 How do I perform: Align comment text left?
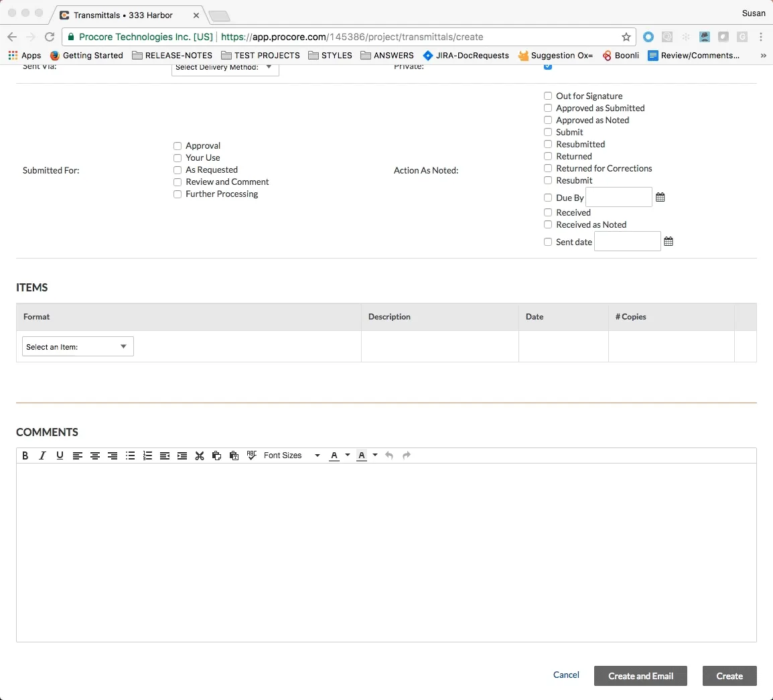pyautogui.click(x=78, y=456)
